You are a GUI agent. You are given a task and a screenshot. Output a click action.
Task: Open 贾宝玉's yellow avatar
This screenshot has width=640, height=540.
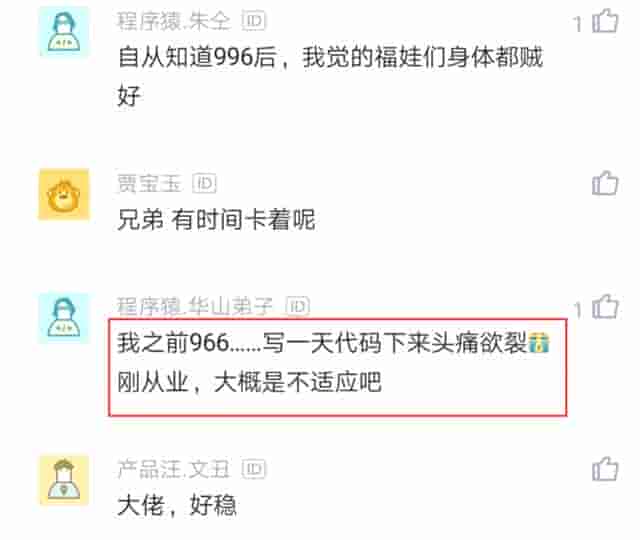64,194
